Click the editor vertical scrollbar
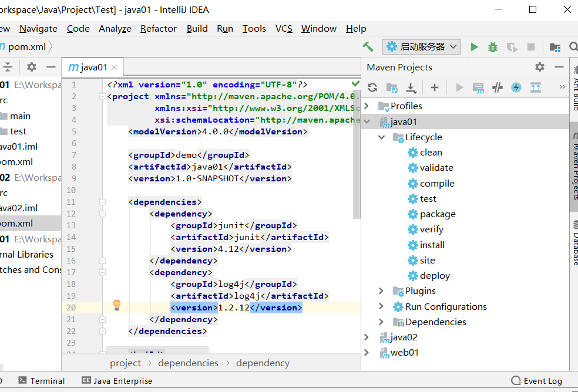 coord(357,155)
